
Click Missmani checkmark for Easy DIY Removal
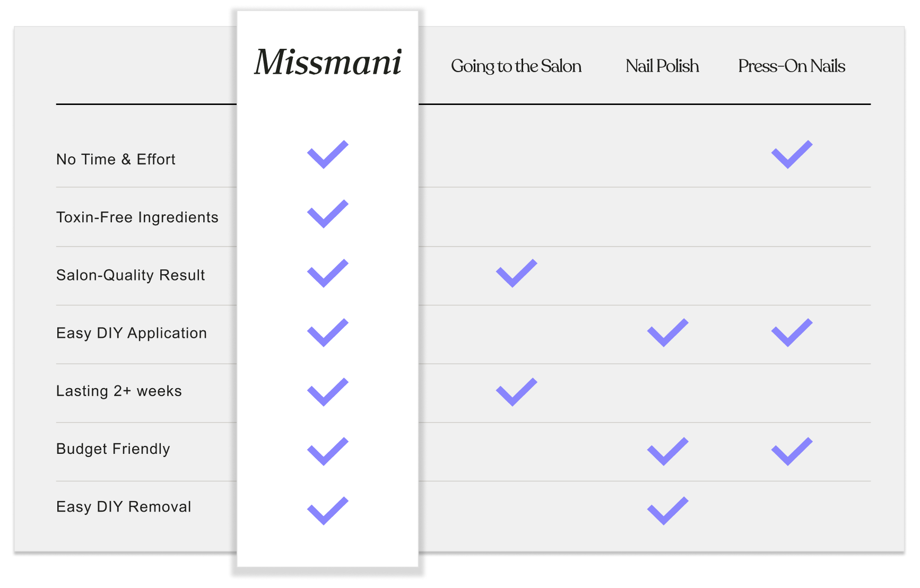click(x=327, y=511)
